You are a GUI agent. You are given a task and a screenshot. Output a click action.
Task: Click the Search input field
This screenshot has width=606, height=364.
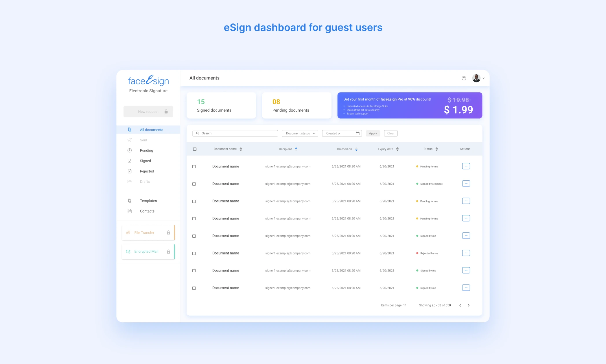pos(235,133)
